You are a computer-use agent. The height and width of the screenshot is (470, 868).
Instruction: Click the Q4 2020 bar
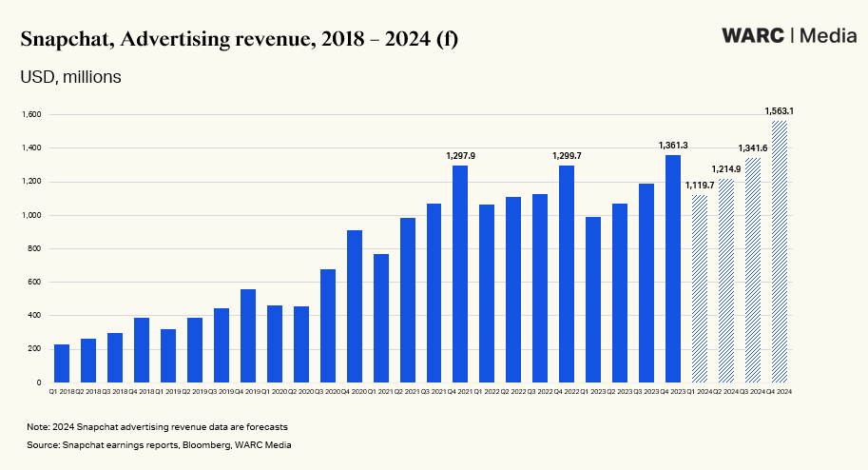coord(354,306)
